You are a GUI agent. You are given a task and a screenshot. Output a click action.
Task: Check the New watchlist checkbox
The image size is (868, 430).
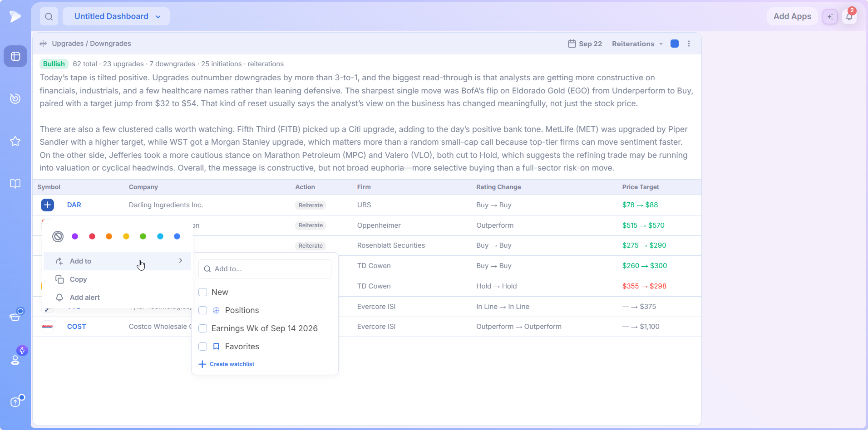203,292
